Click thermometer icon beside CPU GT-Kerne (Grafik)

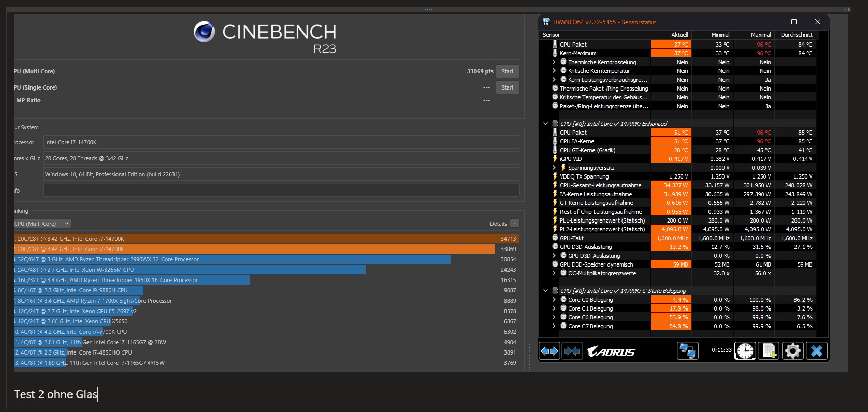555,150
